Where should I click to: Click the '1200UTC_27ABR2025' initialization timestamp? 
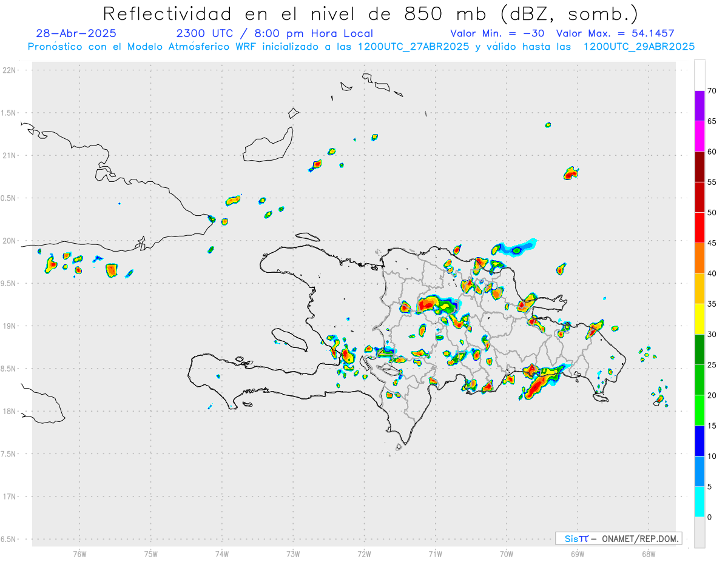click(x=414, y=47)
